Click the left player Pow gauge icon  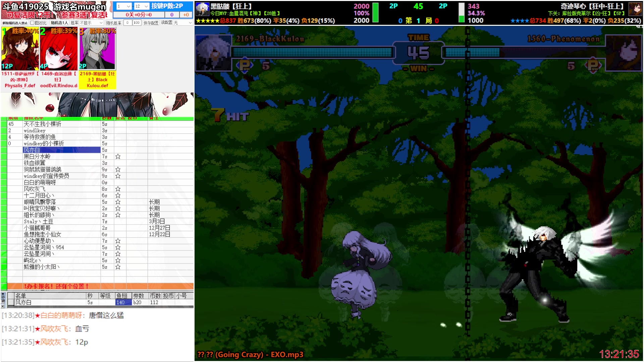coord(244,65)
